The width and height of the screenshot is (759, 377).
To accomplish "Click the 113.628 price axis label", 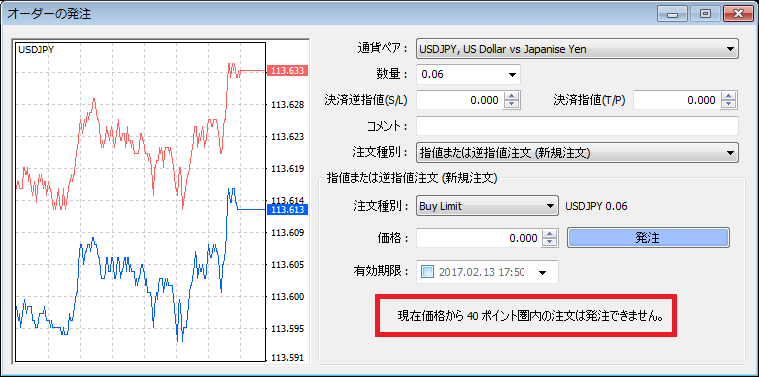I will (288, 105).
